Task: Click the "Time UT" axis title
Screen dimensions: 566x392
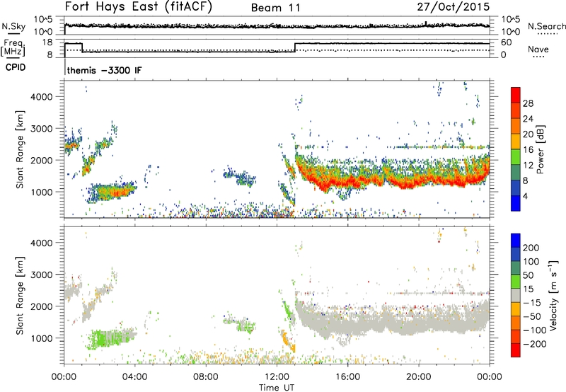Action: [277, 388]
